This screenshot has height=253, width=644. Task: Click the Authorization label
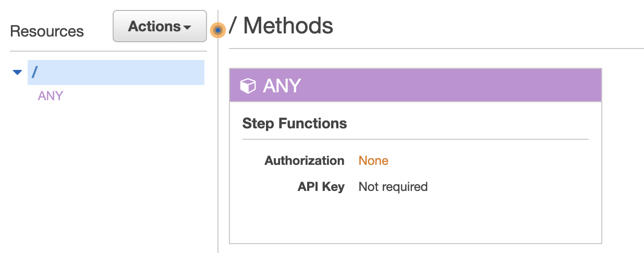(305, 161)
